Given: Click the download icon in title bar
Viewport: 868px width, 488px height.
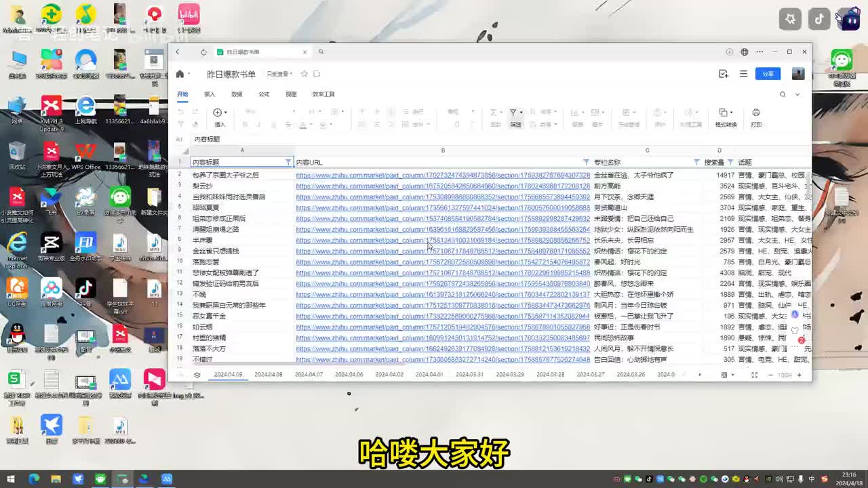Looking at the screenshot, I should pyautogui.click(x=730, y=52).
